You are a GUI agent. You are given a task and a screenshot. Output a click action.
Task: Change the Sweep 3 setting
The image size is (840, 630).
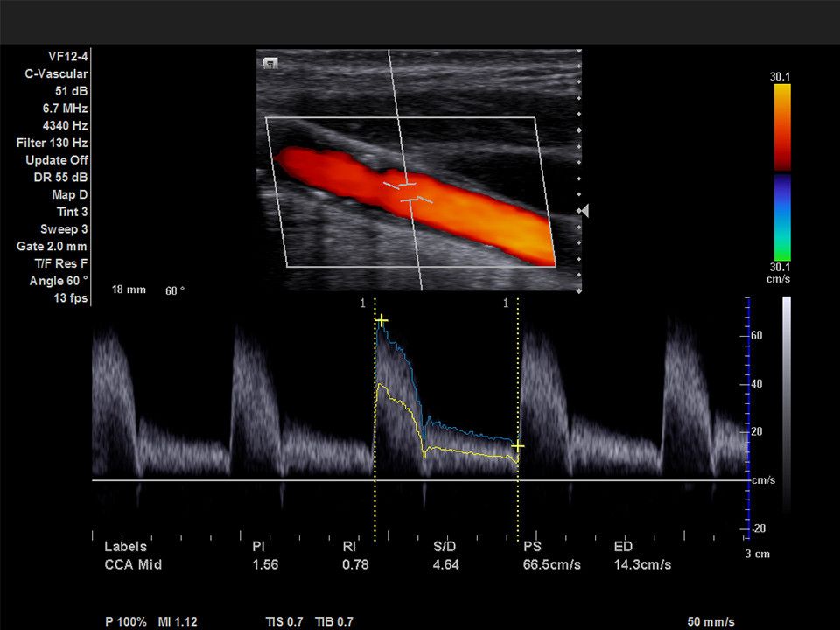[x=64, y=229]
